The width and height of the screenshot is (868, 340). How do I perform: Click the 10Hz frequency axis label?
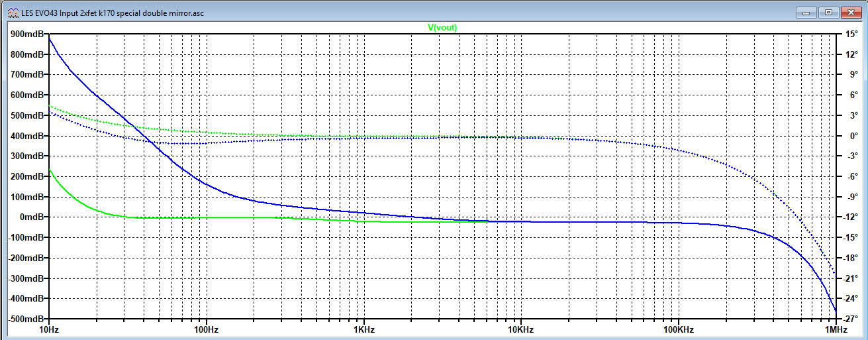48,329
